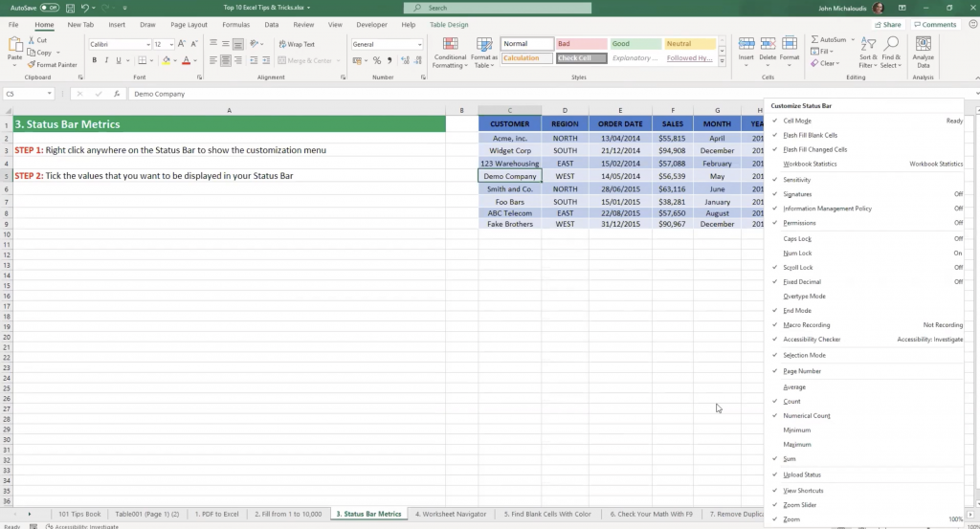Click in the formula bar showing Demo Company
Viewport: 980px width, 529px height.
point(550,94)
